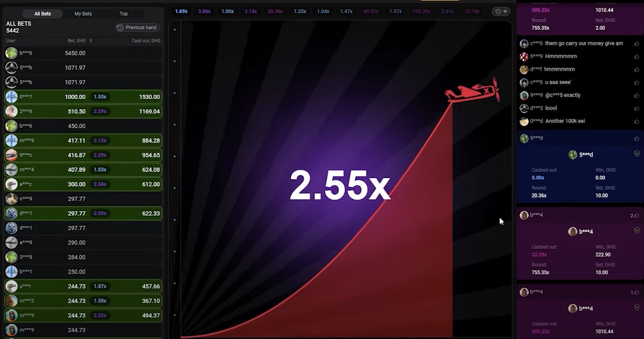
Task: Click the current 2.55x multiplier display
Action: pos(340,185)
